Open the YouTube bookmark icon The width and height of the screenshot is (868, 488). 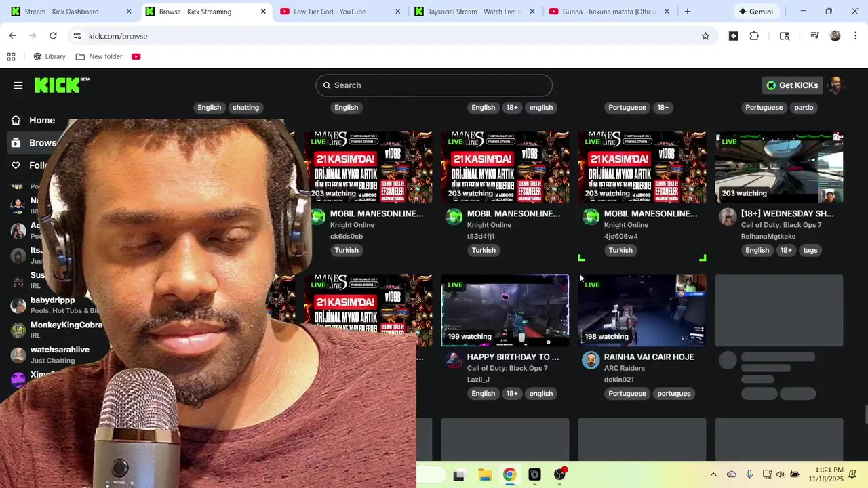coord(136,57)
